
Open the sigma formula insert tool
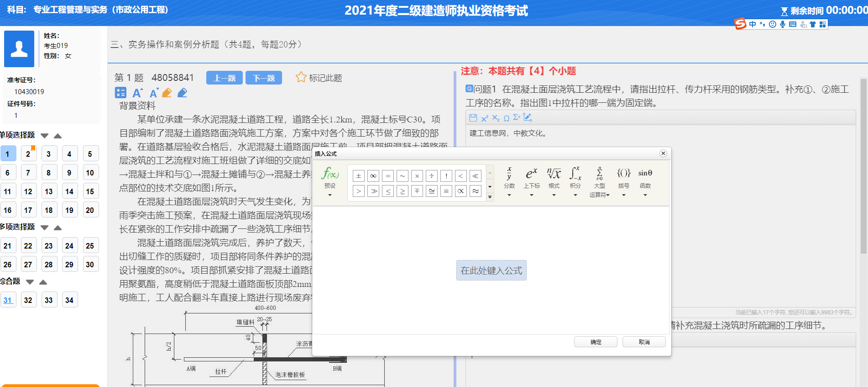point(517,117)
